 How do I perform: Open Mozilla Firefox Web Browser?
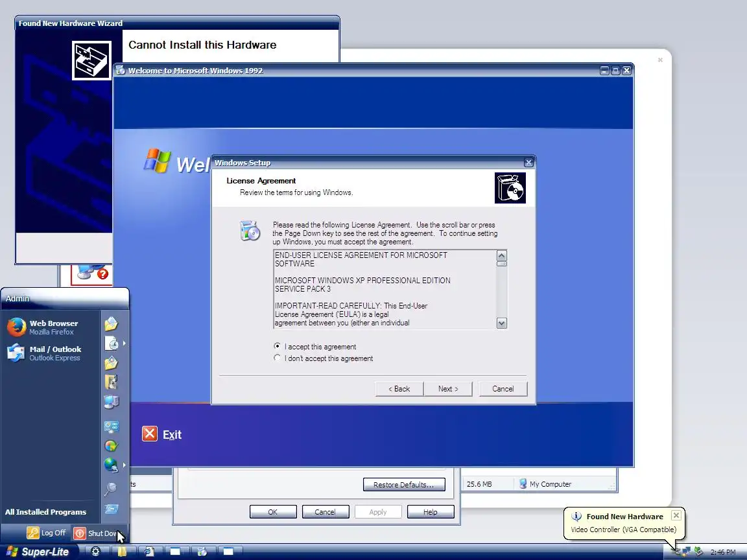50,327
